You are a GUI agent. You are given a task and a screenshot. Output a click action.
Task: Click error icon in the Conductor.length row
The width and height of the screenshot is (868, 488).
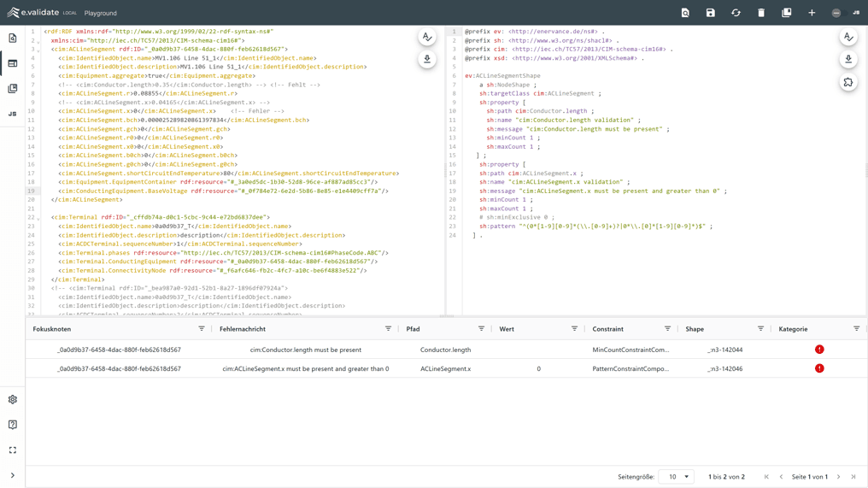(x=819, y=350)
